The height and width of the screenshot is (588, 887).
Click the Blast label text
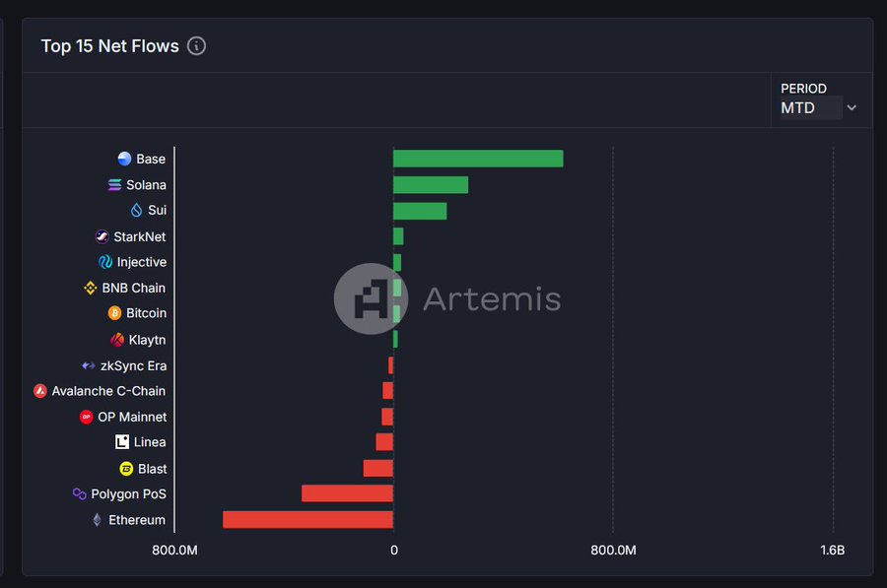pyautogui.click(x=152, y=469)
